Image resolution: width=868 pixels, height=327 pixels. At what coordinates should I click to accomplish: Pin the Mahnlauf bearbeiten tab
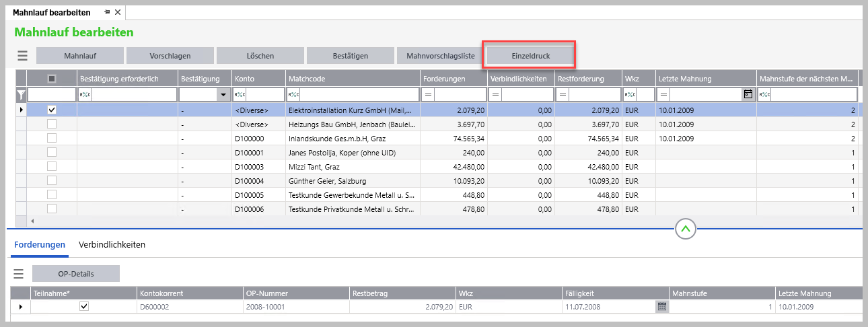click(x=108, y=12)
